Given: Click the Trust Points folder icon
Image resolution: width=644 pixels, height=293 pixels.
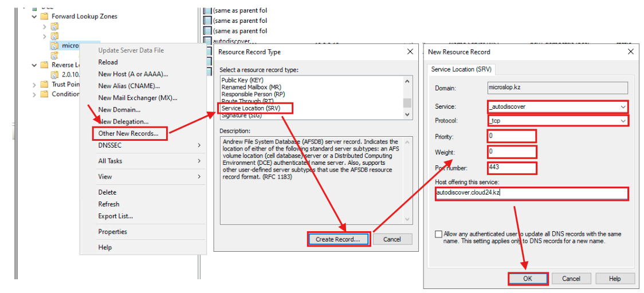Looking at the screenshot, I should point(44,84).
